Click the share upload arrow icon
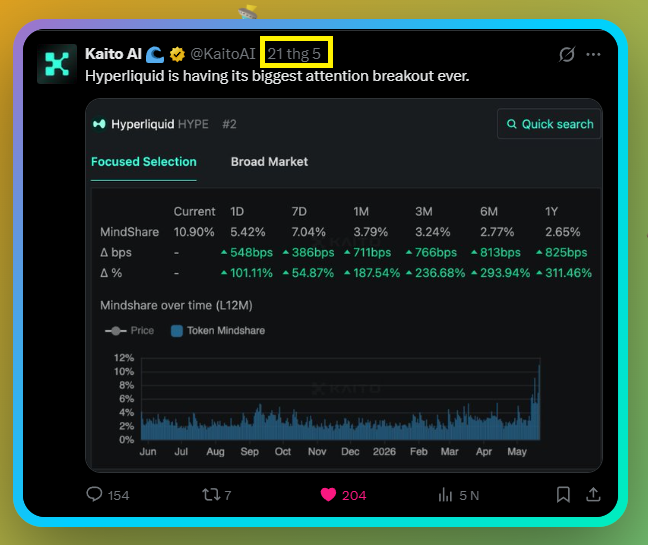 (x=593, y=494)
